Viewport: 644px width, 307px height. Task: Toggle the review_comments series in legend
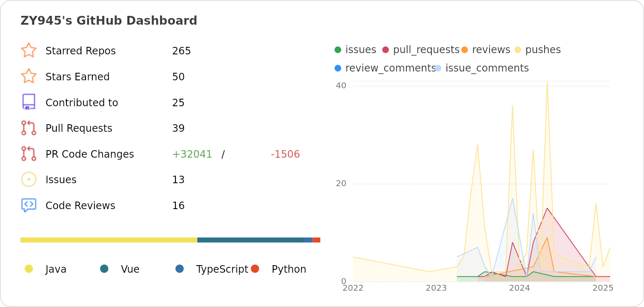coord(385,68)
